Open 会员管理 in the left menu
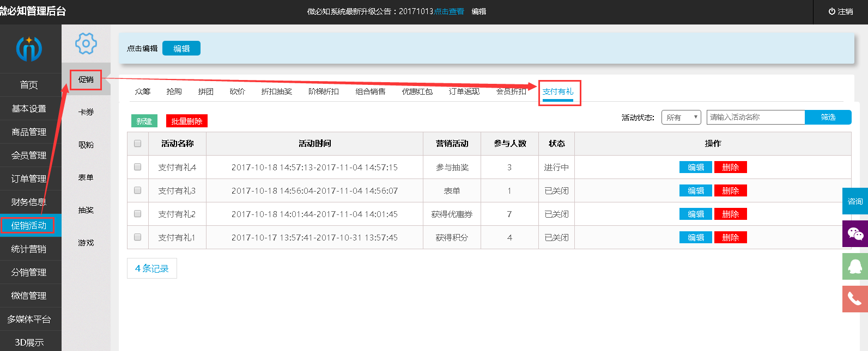868x351 pixels. [x=29, y=156]
